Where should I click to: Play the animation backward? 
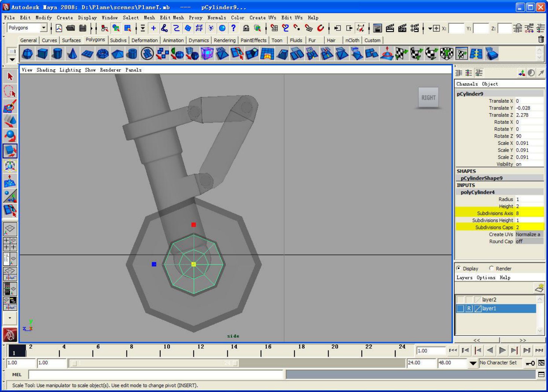click(490, 350)
